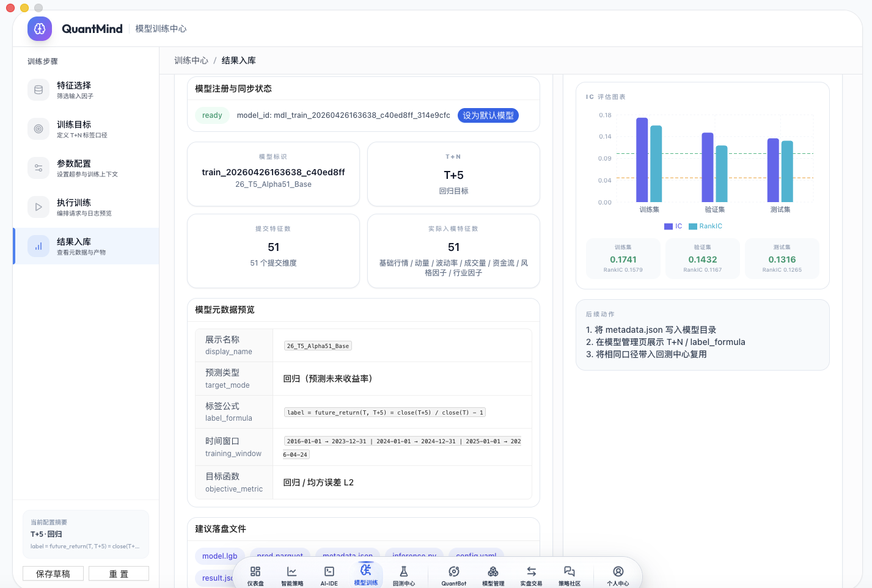Click the T+5 回归目标 card
This screenshot has height=588, width=872.
click(453, 174)
